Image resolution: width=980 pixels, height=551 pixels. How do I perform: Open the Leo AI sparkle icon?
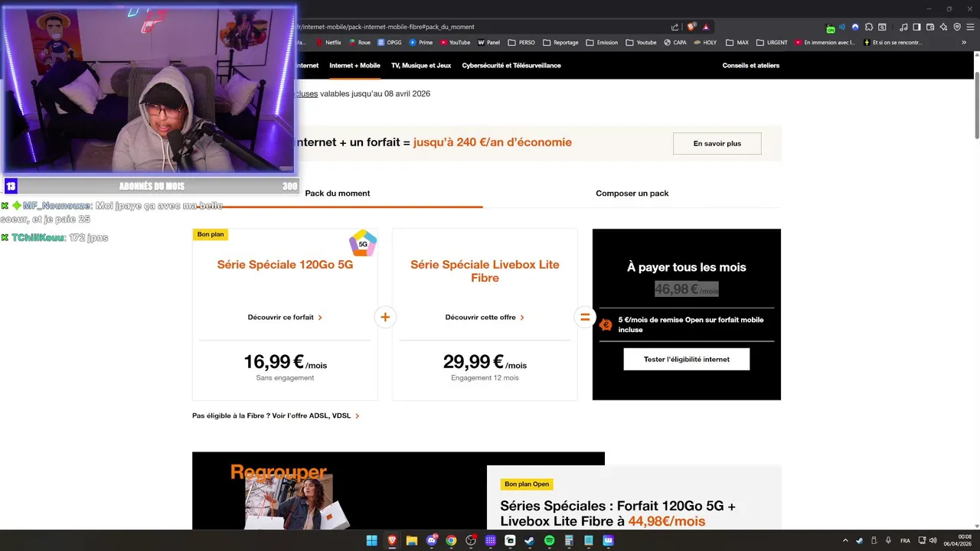[x=943, y=27]
